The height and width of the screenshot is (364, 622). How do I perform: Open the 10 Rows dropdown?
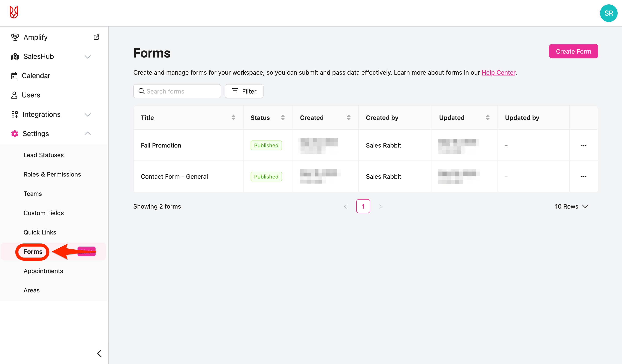pos(571,206)
